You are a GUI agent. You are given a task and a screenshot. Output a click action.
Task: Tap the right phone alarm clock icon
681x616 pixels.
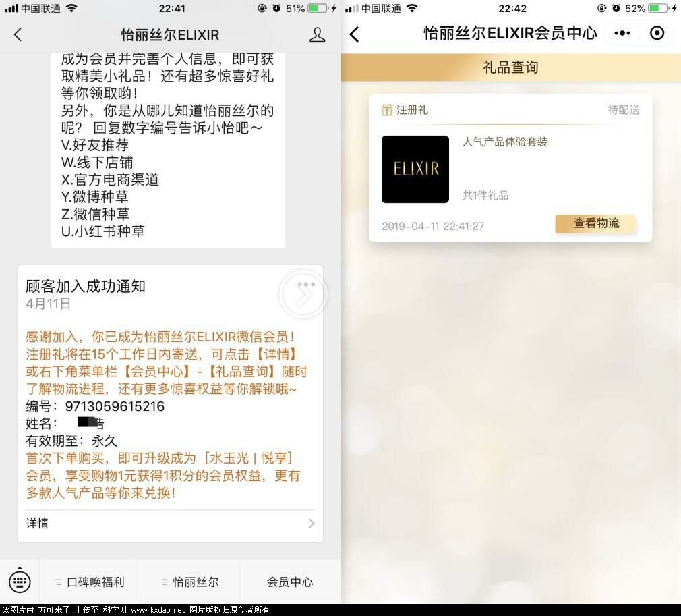click(x=616, y=8)
